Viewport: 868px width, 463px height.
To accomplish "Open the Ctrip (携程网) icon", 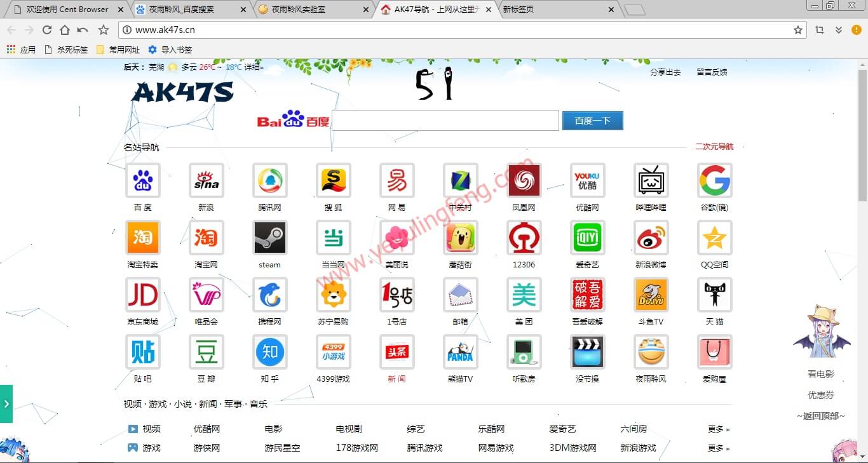I will 270,295.
